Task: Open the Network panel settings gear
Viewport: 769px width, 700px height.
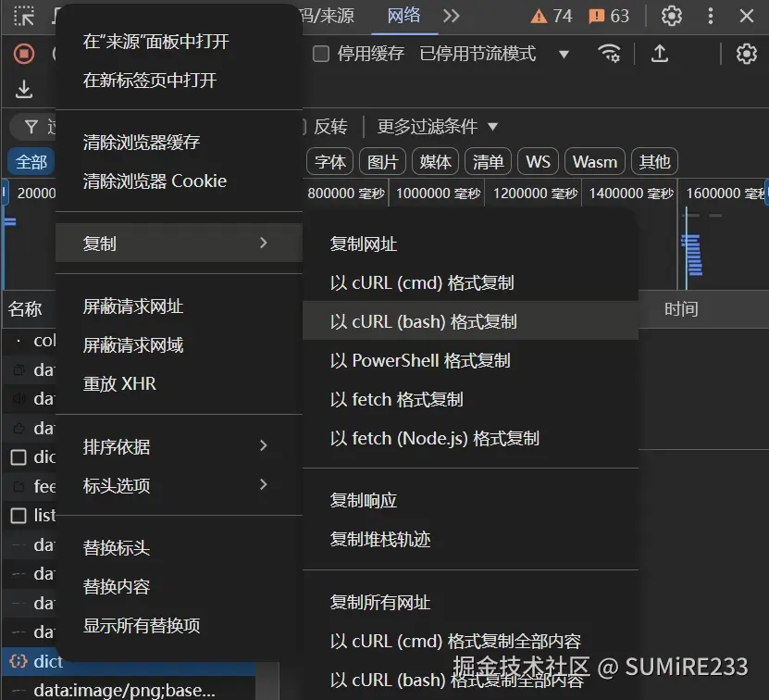Action: coord(746,54)
